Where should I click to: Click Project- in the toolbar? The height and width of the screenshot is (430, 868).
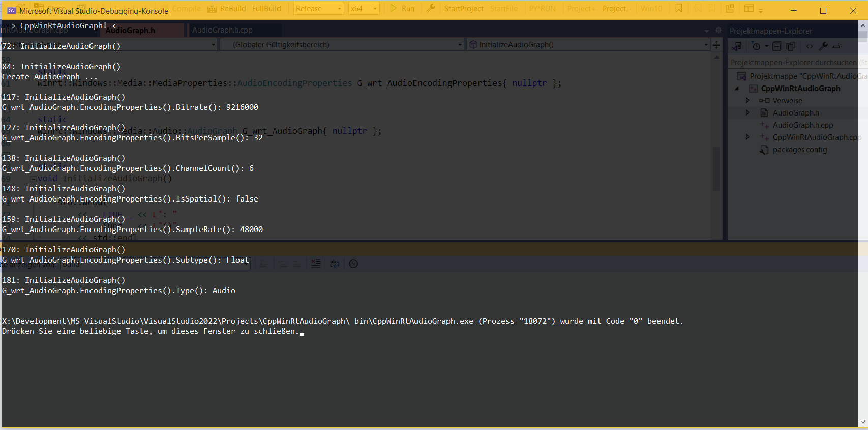[x=615, y=8]
